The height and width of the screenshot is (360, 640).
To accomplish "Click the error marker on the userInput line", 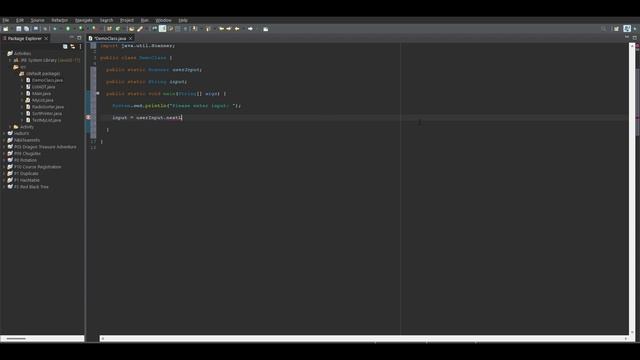I will pyautogui.click(x=89, y=118).
